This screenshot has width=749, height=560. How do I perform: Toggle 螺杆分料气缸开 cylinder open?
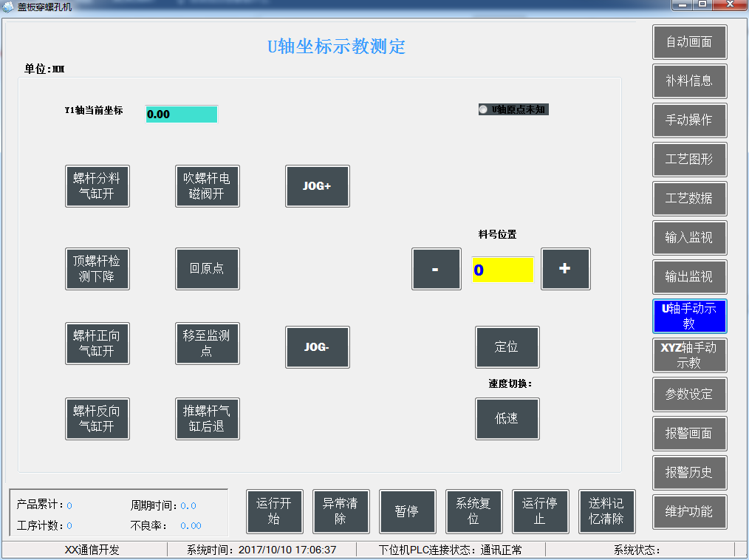(98, 186)
